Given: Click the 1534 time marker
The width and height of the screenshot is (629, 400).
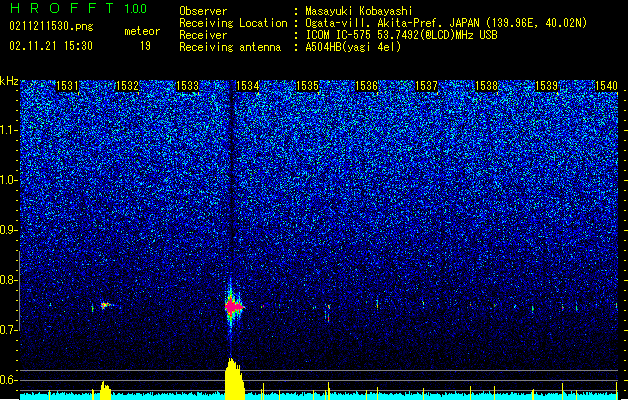Looking at the screenshot, I should click(x=247, y=86).
